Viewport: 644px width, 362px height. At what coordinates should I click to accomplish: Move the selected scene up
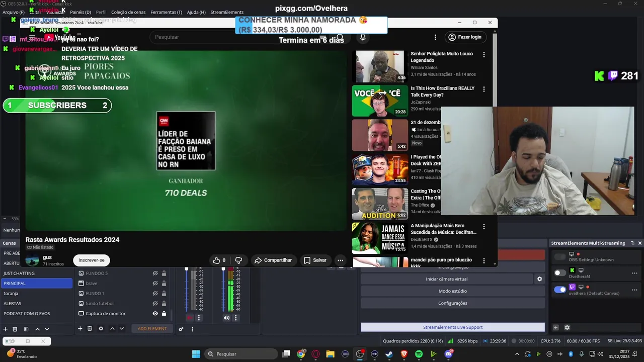pyautogui.click(x=37, y=329)
